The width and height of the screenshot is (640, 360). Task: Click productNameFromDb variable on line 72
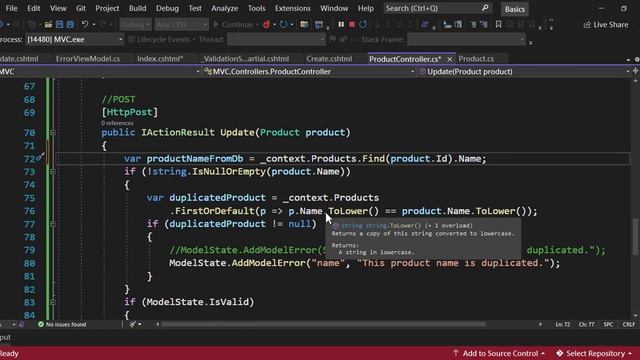[x=195, y=159]
